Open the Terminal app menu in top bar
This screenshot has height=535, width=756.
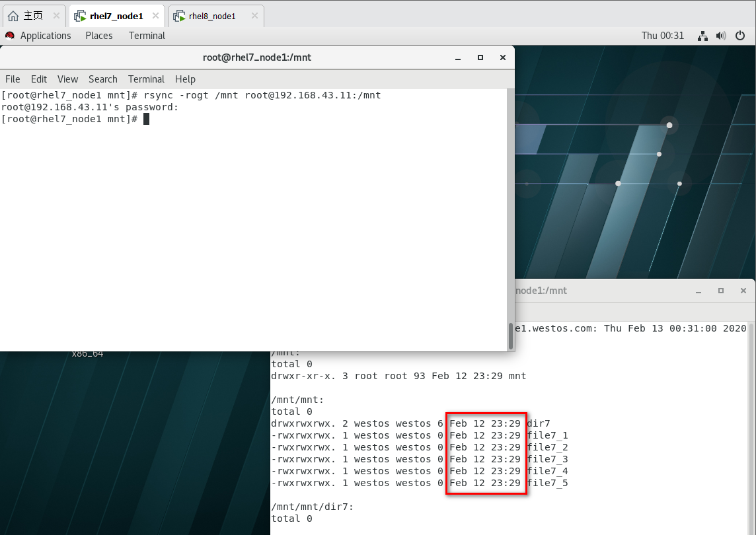point(147,36)
